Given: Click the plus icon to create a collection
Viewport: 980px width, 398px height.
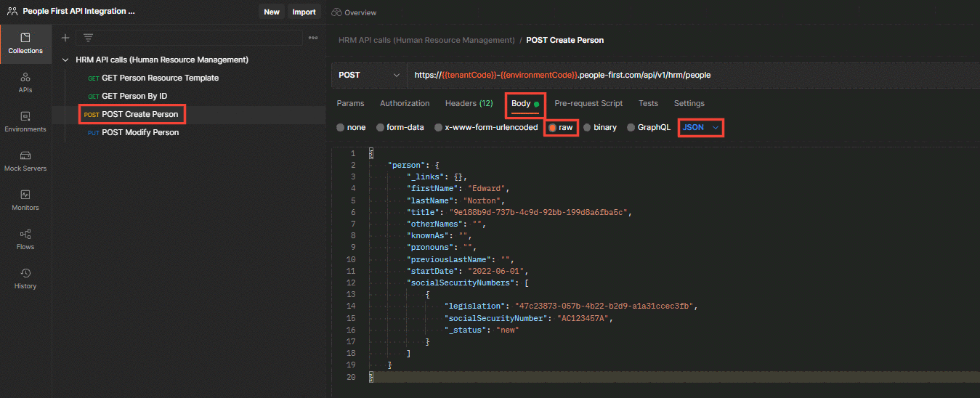Looking at the screenshot, I should point(65,38).
